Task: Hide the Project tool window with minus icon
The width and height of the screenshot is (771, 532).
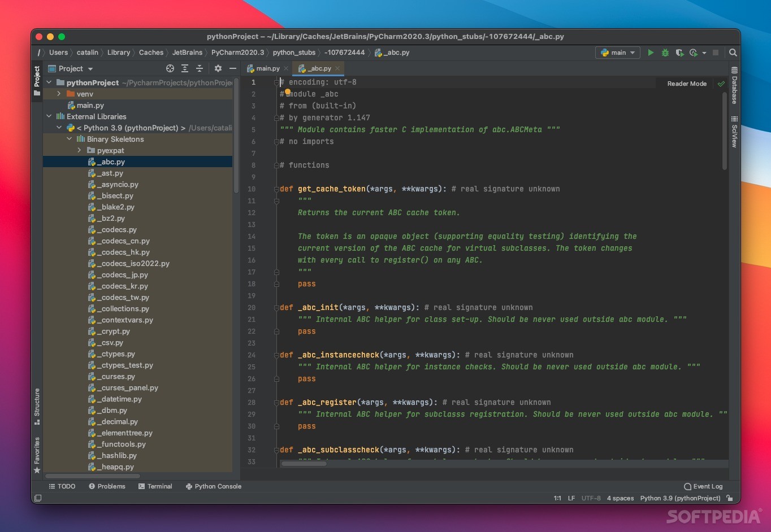Action: click(x=233, y=68)
